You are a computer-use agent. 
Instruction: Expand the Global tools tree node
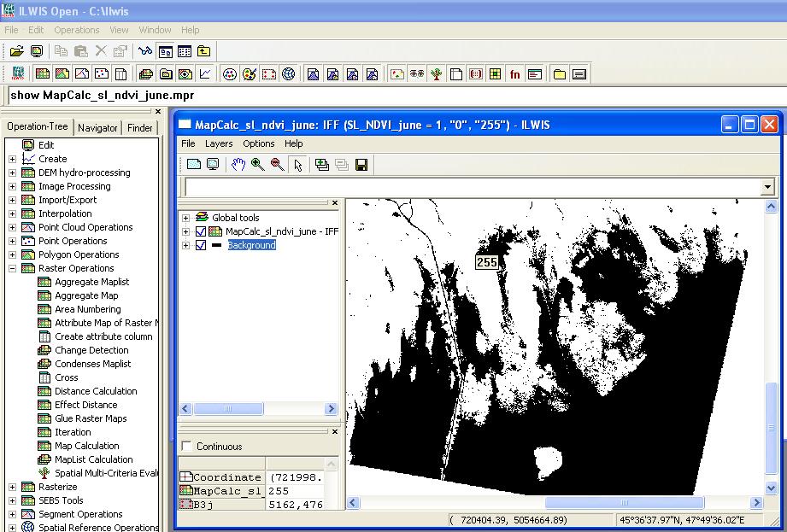pos(185,218)
